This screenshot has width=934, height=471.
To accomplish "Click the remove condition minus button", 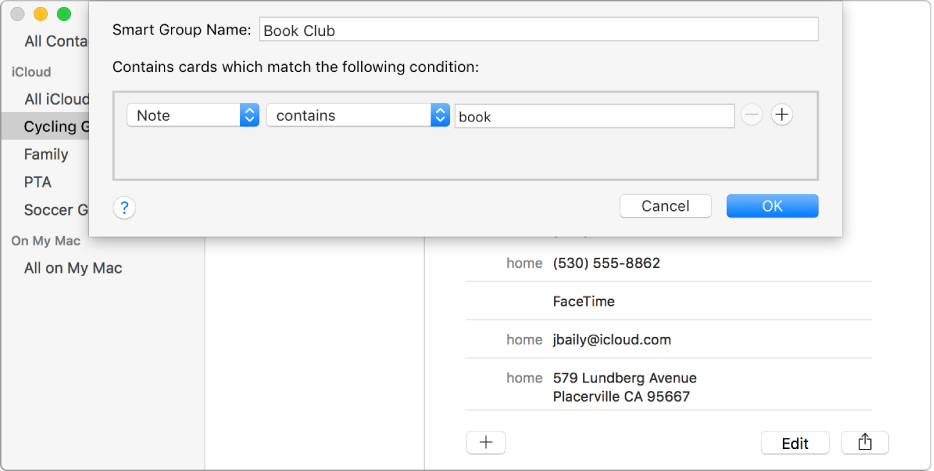I will [x=752, y=115].
